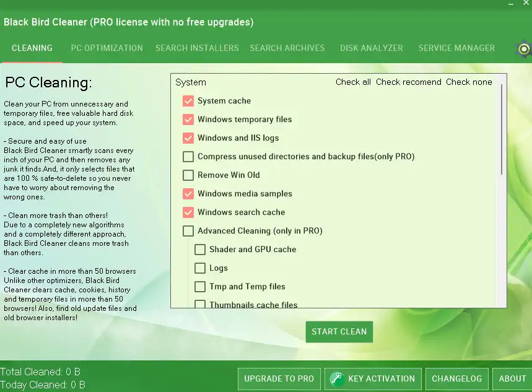This screenshot has height=392, width=532.
Task: Click the cleaning list vertical scrollbar
Action: [501, 130]
